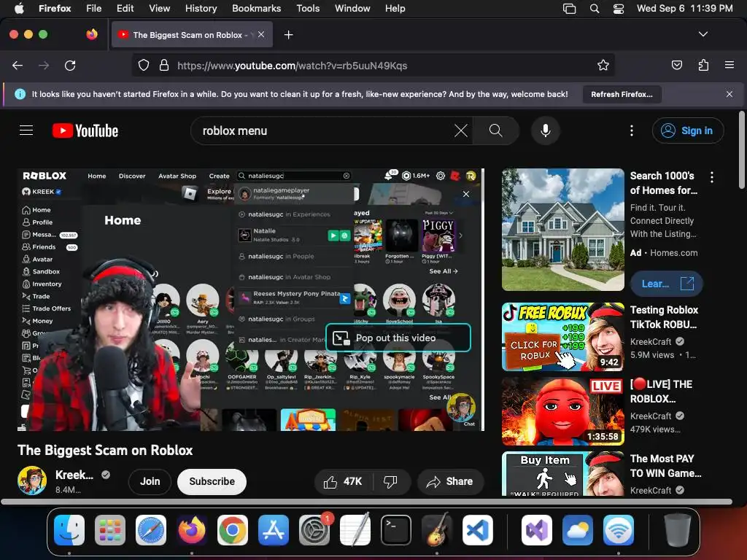The image size is (747, 560).
Task: Open Firefox application menu
Action: (729, 65)
